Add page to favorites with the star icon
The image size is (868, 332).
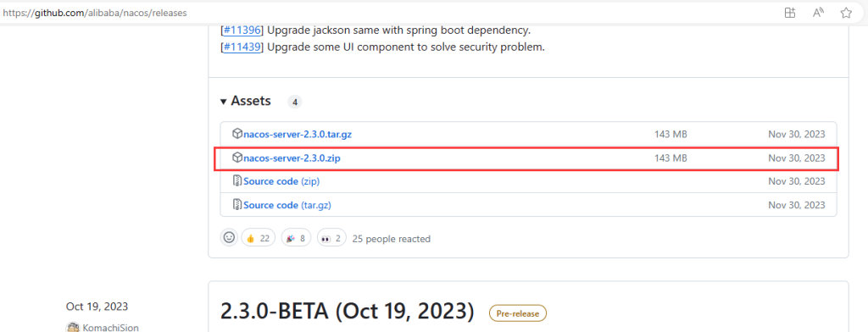[846, 14]
